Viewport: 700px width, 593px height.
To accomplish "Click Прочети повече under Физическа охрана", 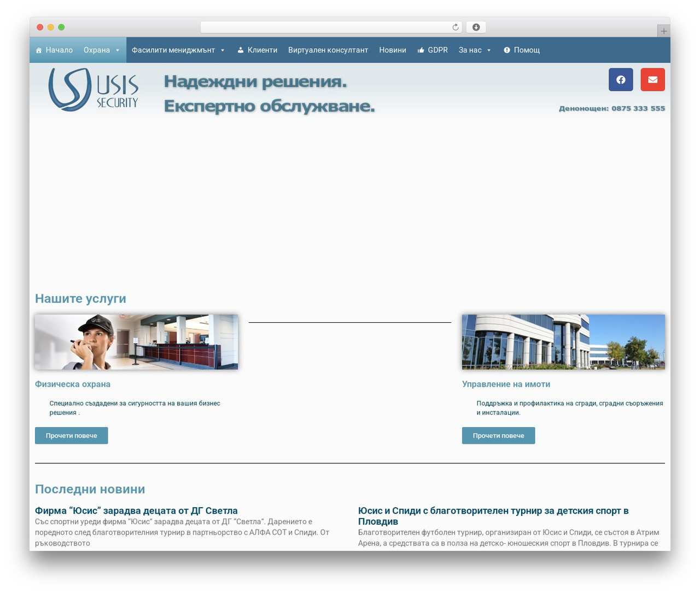I will [72, 435].
